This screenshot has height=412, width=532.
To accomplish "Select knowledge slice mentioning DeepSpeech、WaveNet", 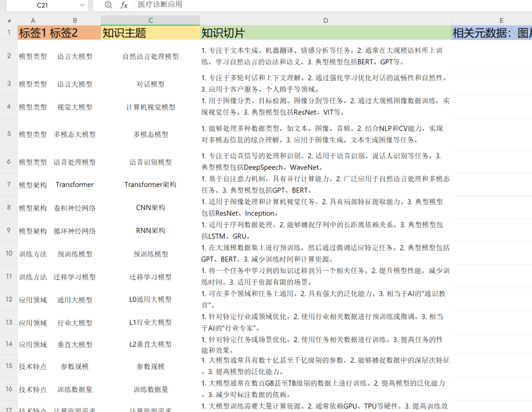I will pyautogui.click(x=325, y=162).
